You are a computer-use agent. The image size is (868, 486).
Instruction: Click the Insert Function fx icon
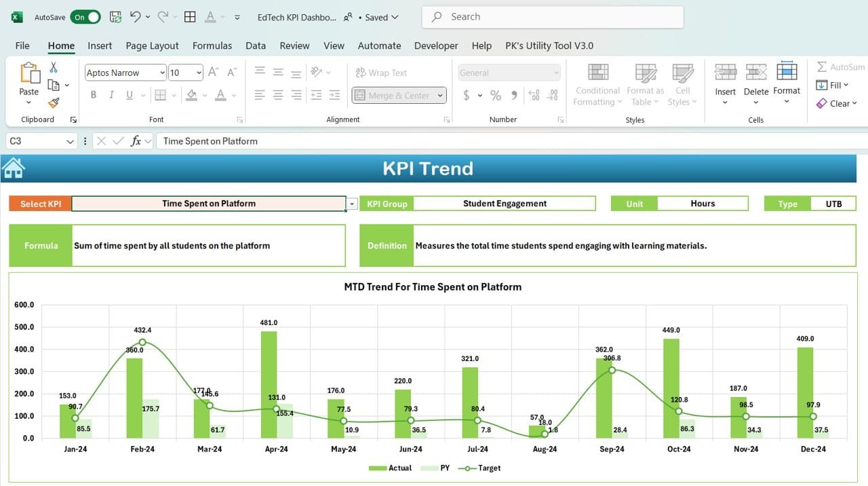point(136,141)
